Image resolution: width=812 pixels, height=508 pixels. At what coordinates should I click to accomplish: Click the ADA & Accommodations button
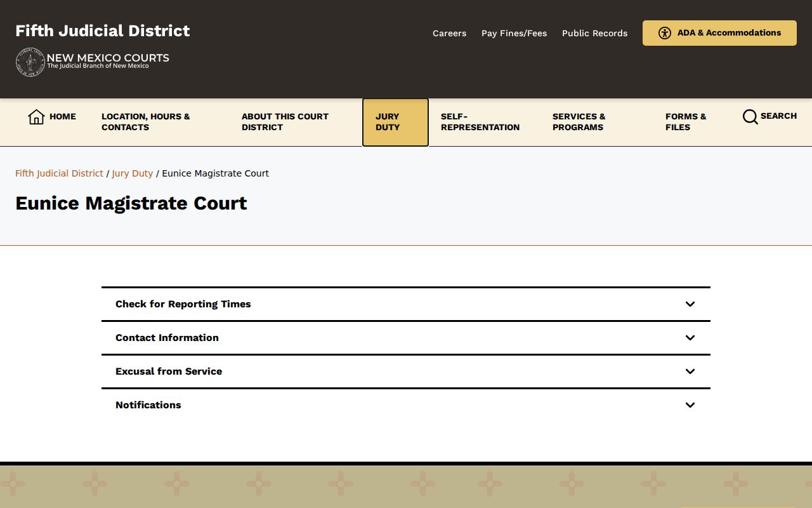(719, 33)
